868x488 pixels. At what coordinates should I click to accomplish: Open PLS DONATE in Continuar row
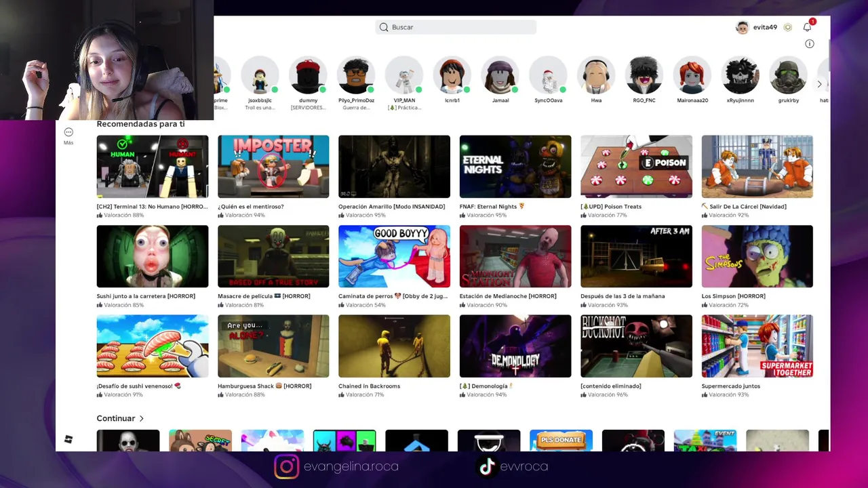pyautogui.click(x=561, y=440)
